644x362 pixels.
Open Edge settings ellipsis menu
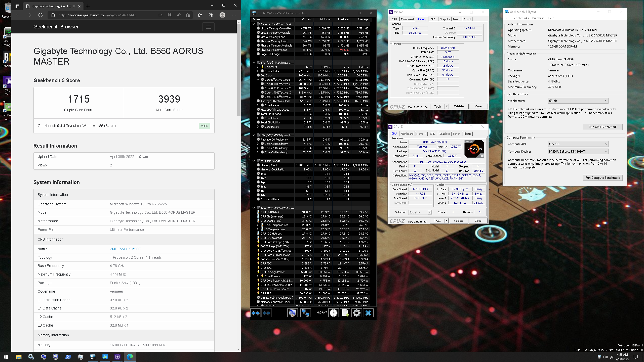coord(234,15)
